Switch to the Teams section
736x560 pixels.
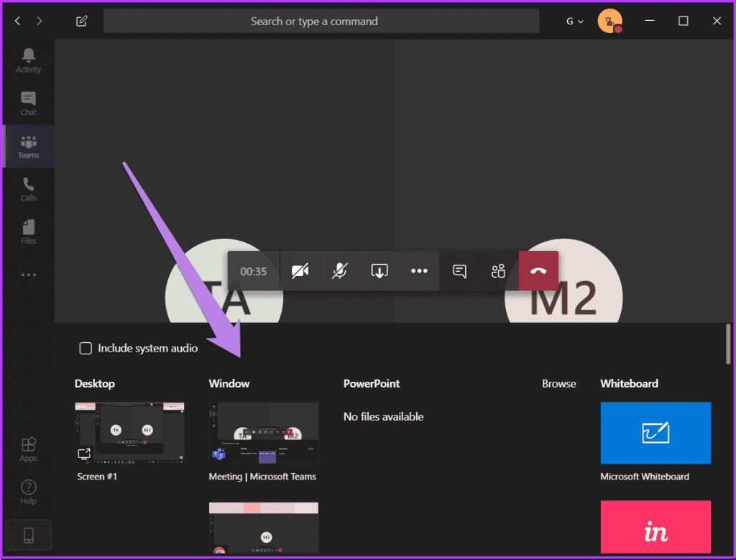[28, 146]
